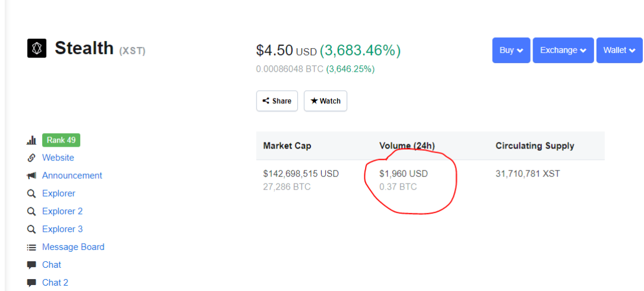Open the Wallet dropdown
This screenshot has width=644, height=291.
click(619, 50)
